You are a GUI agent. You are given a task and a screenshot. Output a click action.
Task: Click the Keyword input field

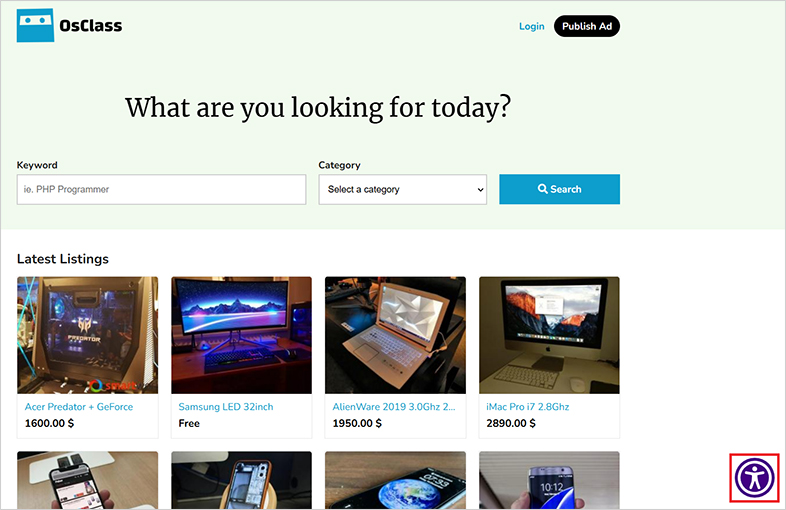tap(161, 189)
